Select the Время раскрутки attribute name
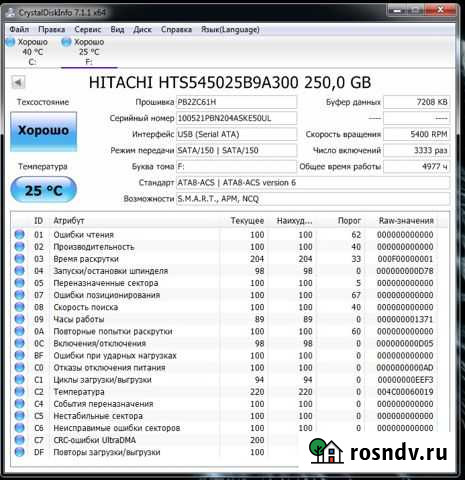 pos(86,259)
